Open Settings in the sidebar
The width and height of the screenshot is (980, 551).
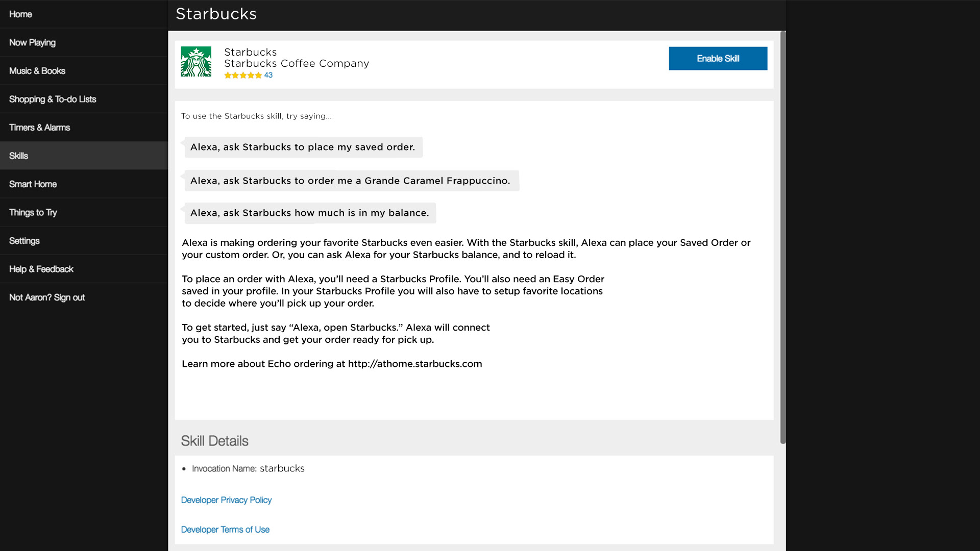(84, 241)
